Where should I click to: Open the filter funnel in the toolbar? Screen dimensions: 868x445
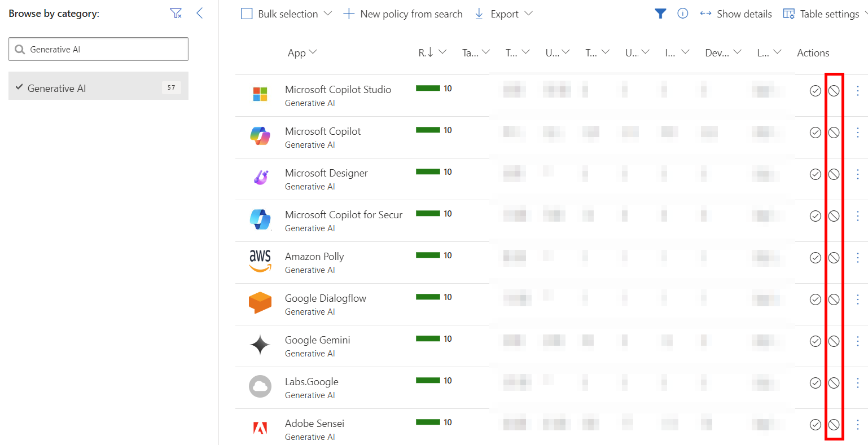[660, 14]
